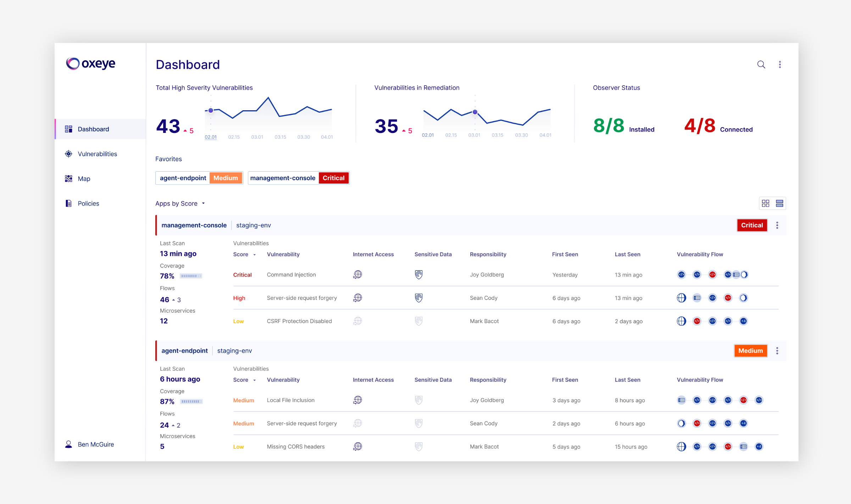Open Policies in the sidebar
The image size is (851, 504).
(88, 203)
